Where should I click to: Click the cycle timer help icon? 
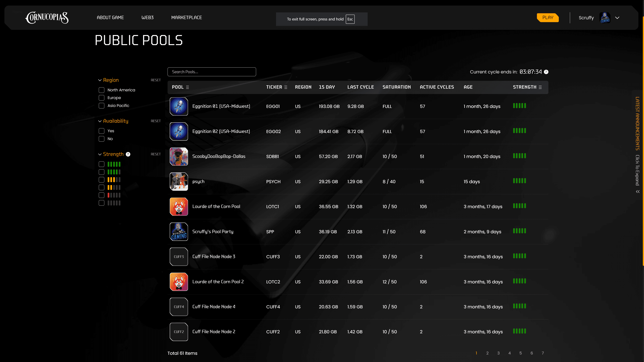coord(546,72)
